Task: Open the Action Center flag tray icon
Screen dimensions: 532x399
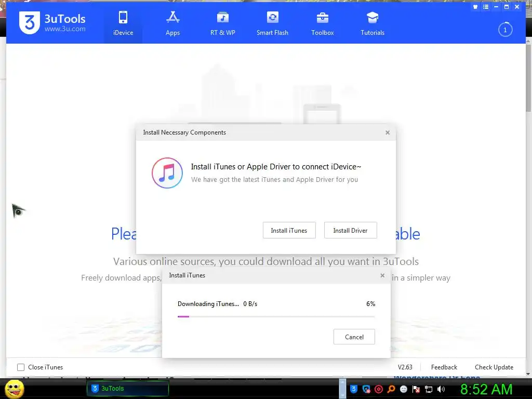Action: pos(416,389)
